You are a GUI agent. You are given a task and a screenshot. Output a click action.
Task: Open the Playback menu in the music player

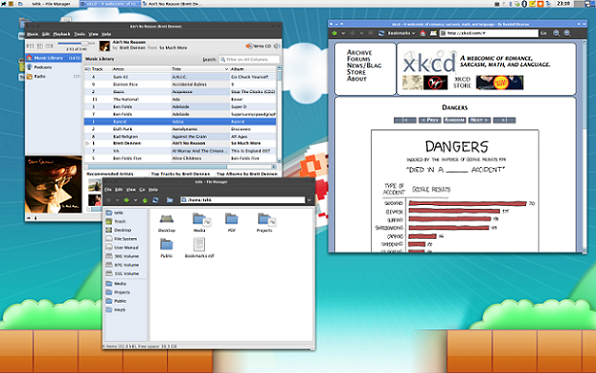(x=62, y=34)
